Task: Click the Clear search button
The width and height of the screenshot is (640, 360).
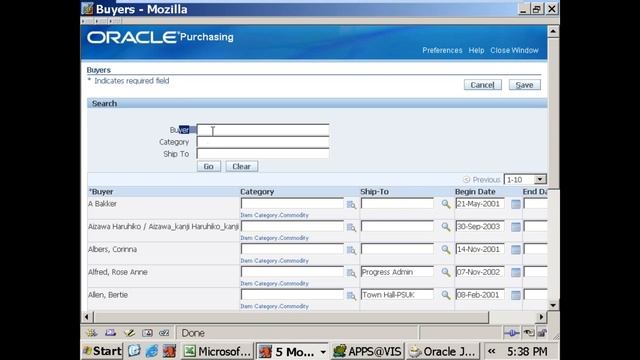Action: click(x=241, y=167)
